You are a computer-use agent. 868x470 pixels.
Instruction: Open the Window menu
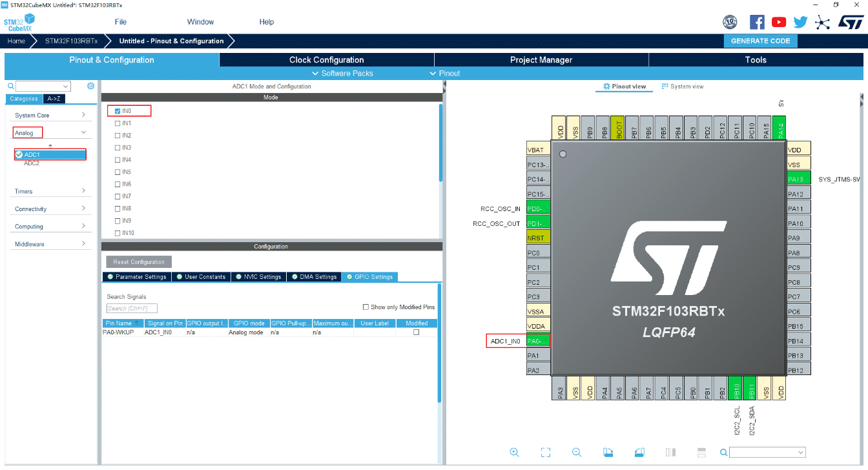click(200, 22)
